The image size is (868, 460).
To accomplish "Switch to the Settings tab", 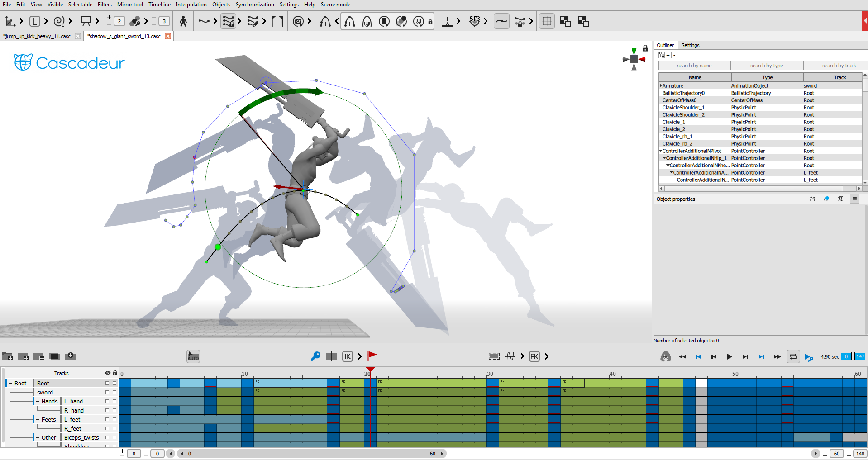I will (690, 45).
